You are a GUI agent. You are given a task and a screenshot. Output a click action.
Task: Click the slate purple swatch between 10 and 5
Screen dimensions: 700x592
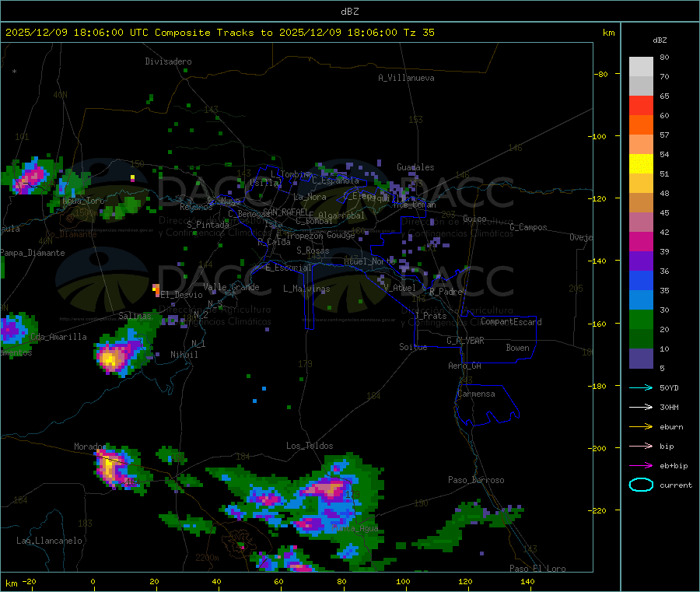point(641,359)
